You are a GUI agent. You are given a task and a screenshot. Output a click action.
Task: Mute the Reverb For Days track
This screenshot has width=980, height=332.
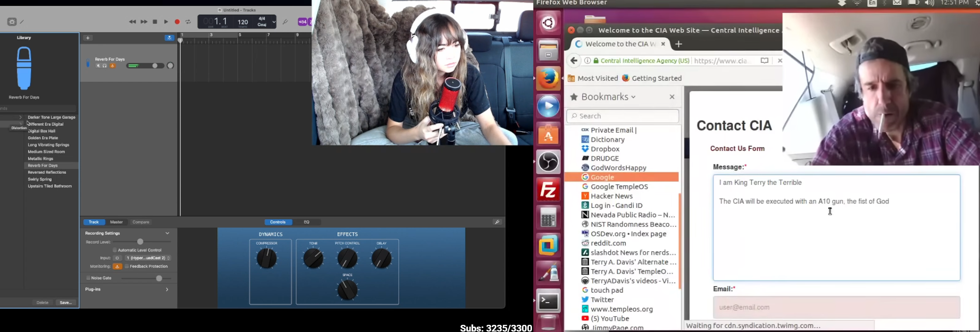click(x=98, y=66)
